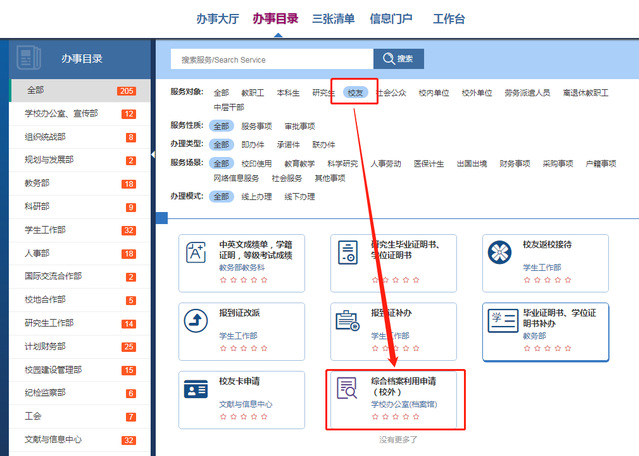Select 服务事项 under 服务性质
639x456 pixels.
click(256, 126)
